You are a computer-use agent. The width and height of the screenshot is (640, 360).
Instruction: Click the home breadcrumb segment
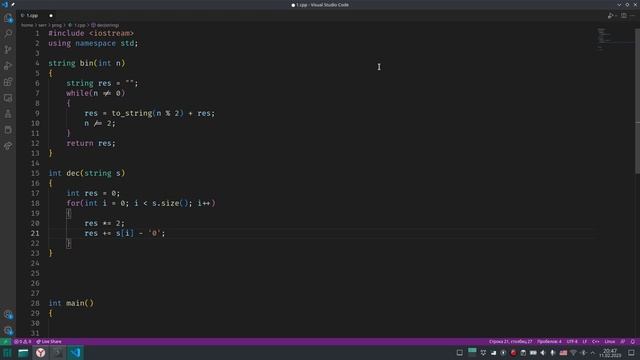[x=27, y=25]
